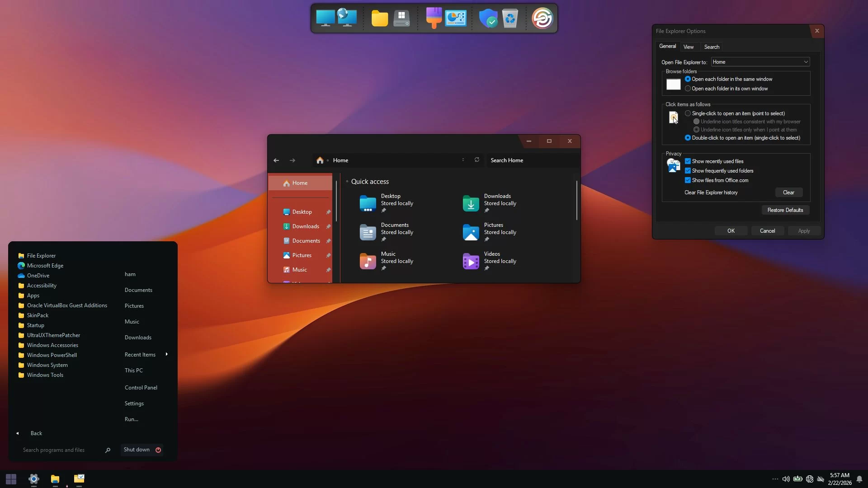Open the Network icon in the dock
Viewport: 868px width, 488px height.
[347, 18]
